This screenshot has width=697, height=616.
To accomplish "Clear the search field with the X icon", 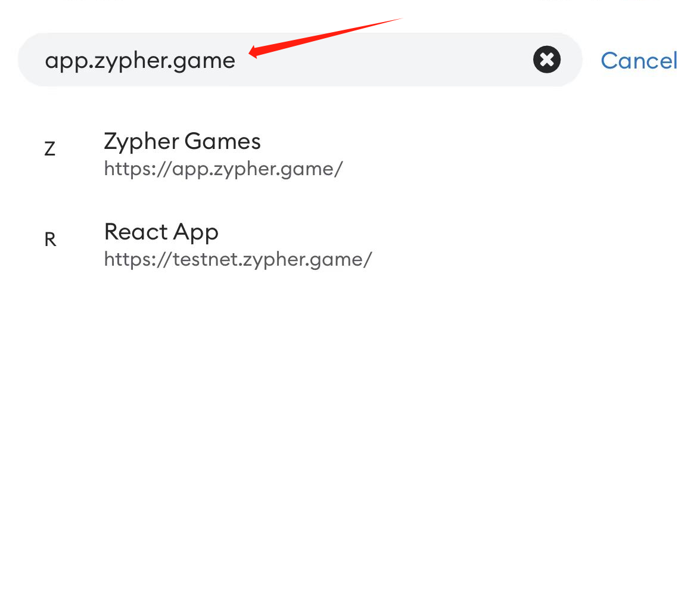I will (547, 60).
